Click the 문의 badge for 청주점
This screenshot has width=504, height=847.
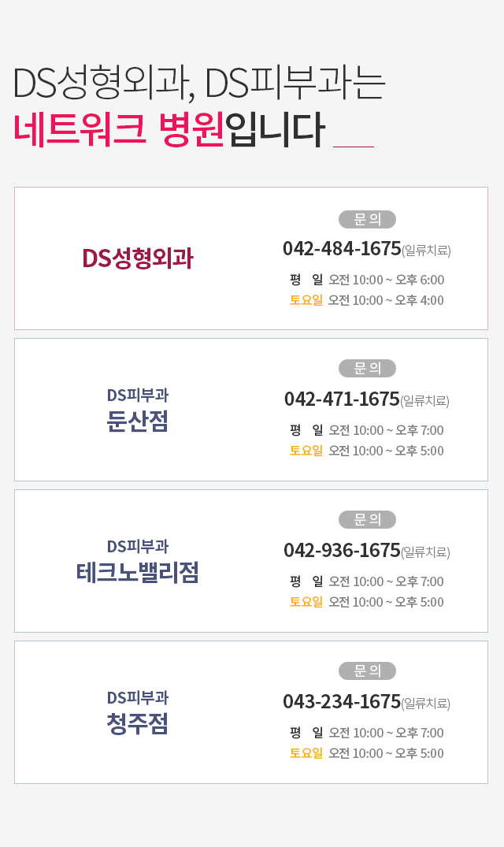tap(367, 671)
